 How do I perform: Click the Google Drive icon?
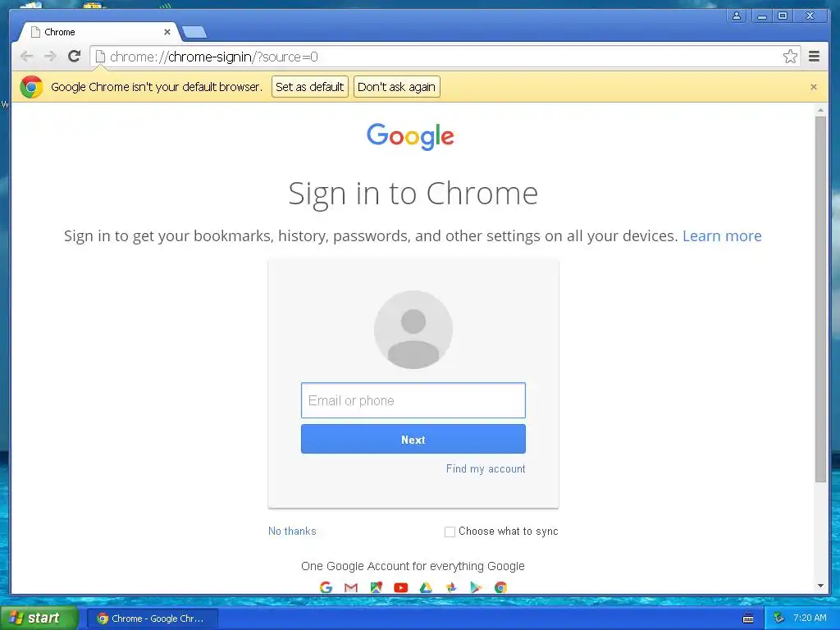426,587
